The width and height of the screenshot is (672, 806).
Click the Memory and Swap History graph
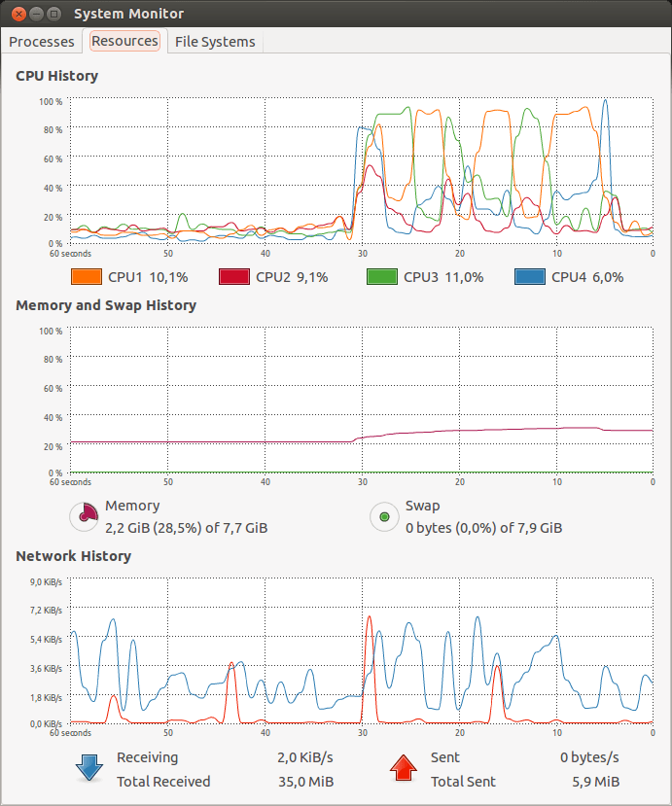pos(360,401)
